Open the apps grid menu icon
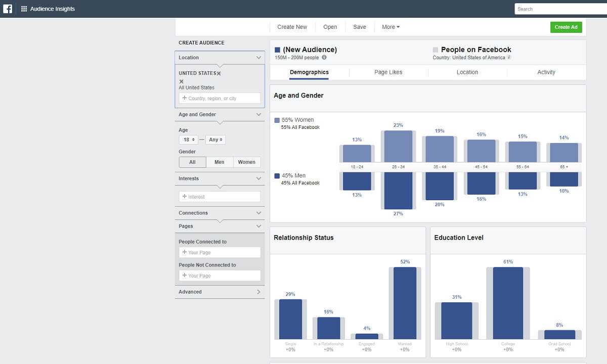 click(24, 9)
